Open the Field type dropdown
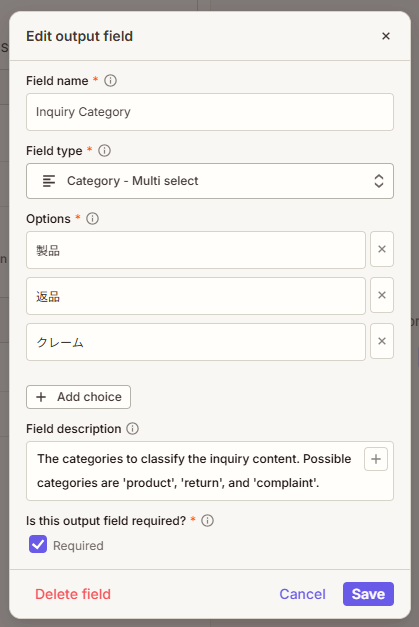 coord(210,181)
